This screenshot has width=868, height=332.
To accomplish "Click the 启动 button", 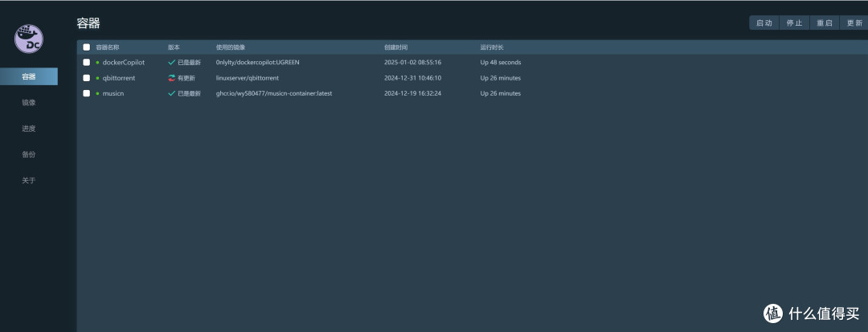I will tap(764, 23).
